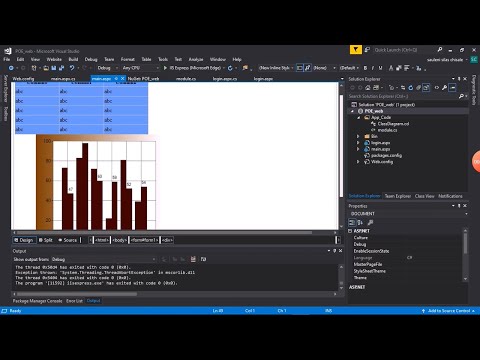The image size is (480, 360).
Task: Open the Website menu
Action: pyautogui.click(x=54, y=59)
